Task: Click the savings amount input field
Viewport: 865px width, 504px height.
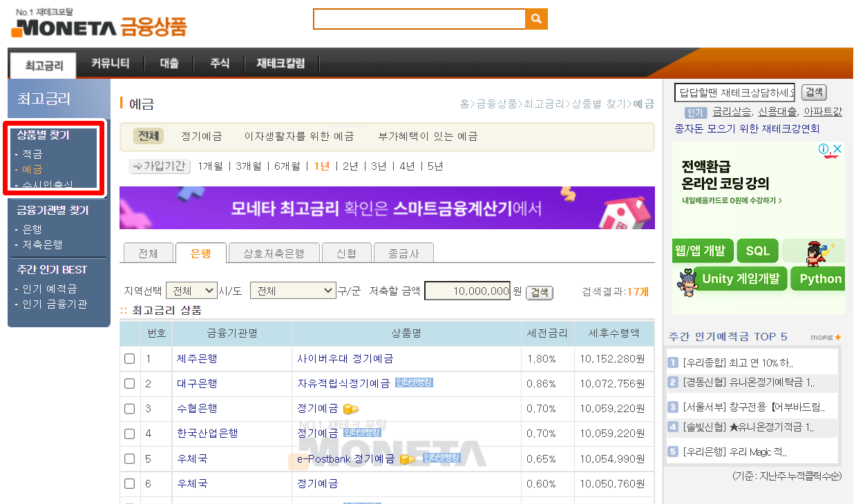Action: pyautogui.click(x=467, y=291)
